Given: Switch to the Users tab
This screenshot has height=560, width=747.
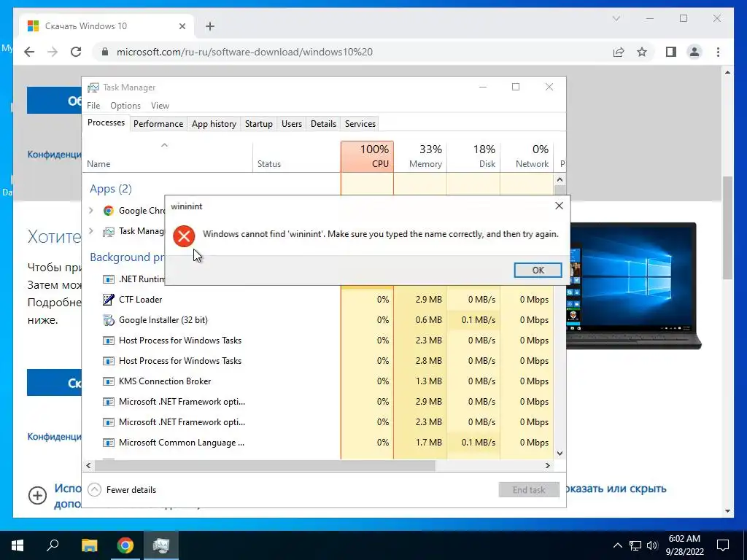Looking at the screenshot, I should click(x=292, y=124).
